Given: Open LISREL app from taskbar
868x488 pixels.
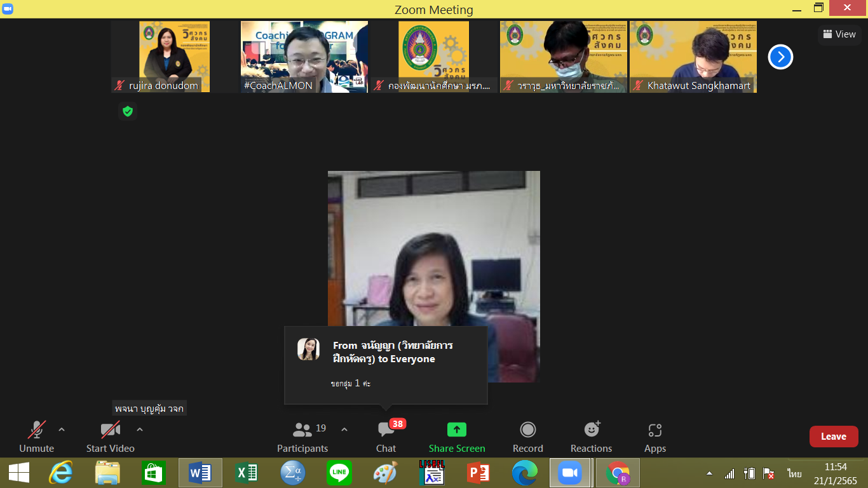Looking at the screenshot, I should coord(432,473).
